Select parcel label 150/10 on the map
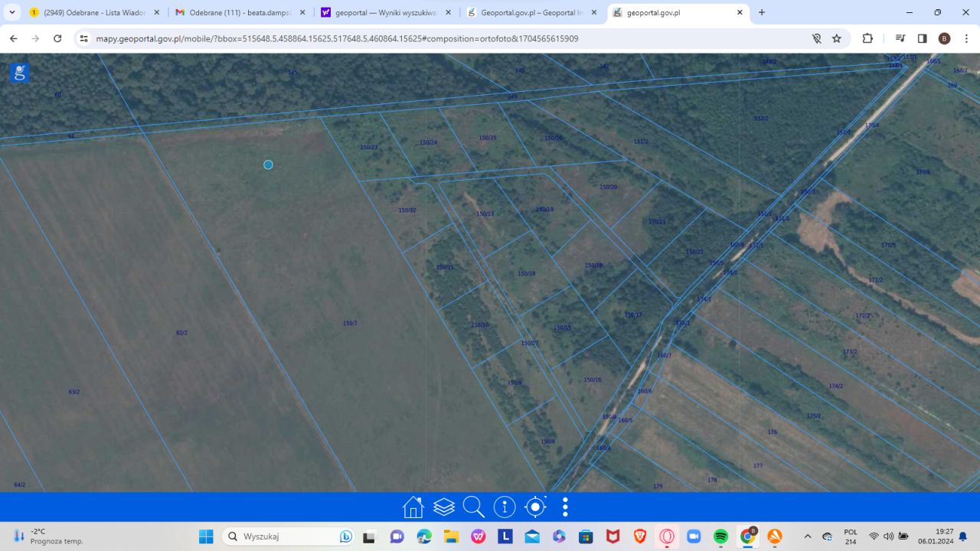The height and width of the screenshot is (551, 980). point(480,325)
